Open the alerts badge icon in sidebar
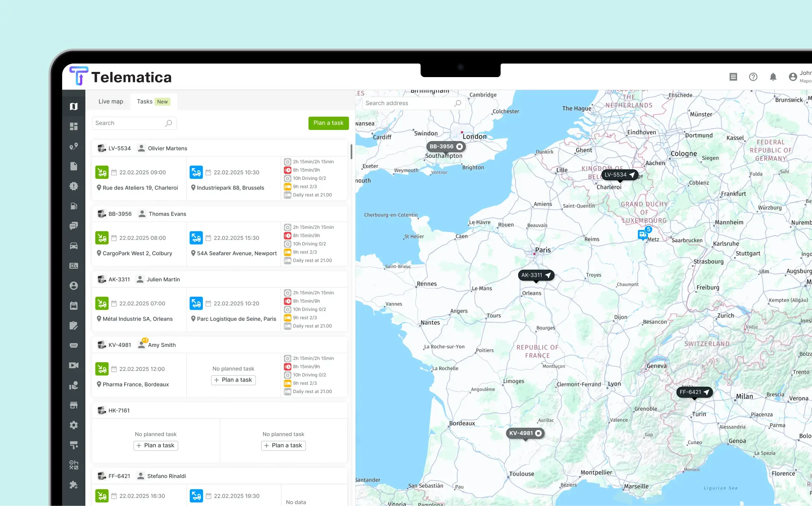812x506 pixels. [74, 186]
